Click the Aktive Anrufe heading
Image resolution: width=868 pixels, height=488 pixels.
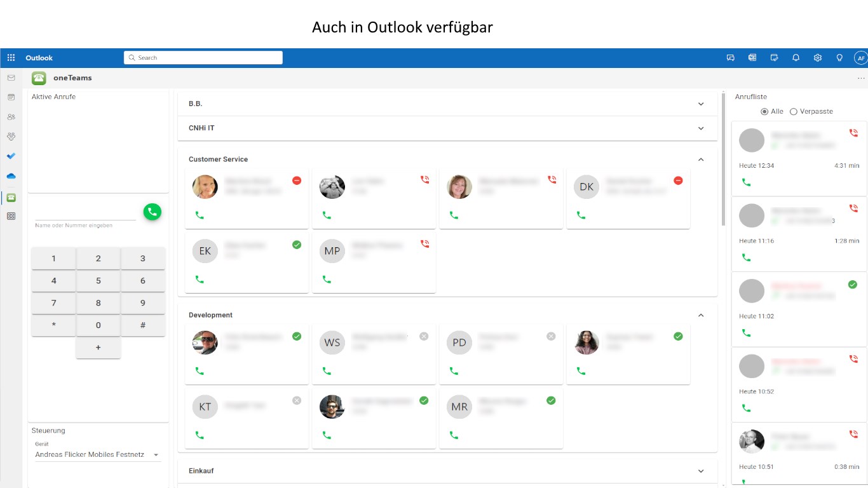tap(53, 97)
